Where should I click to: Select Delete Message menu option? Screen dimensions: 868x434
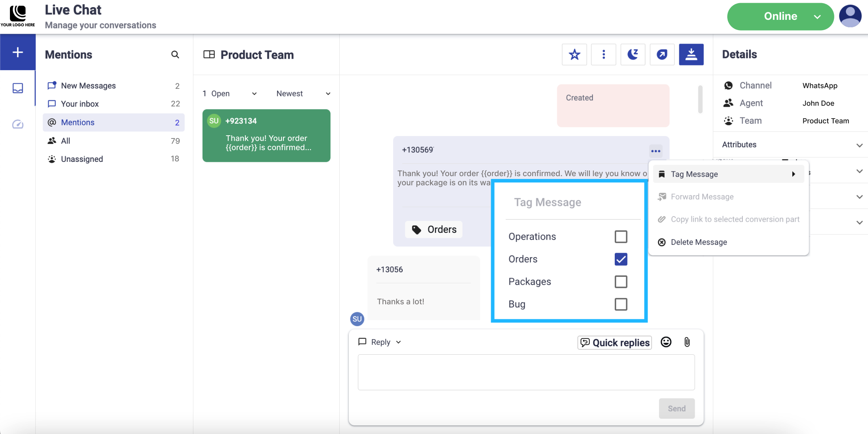point(699,242)
